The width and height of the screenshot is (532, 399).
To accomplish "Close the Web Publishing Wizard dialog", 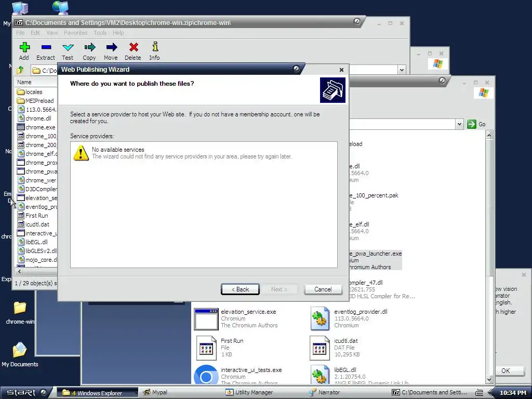I will point(341,70).
